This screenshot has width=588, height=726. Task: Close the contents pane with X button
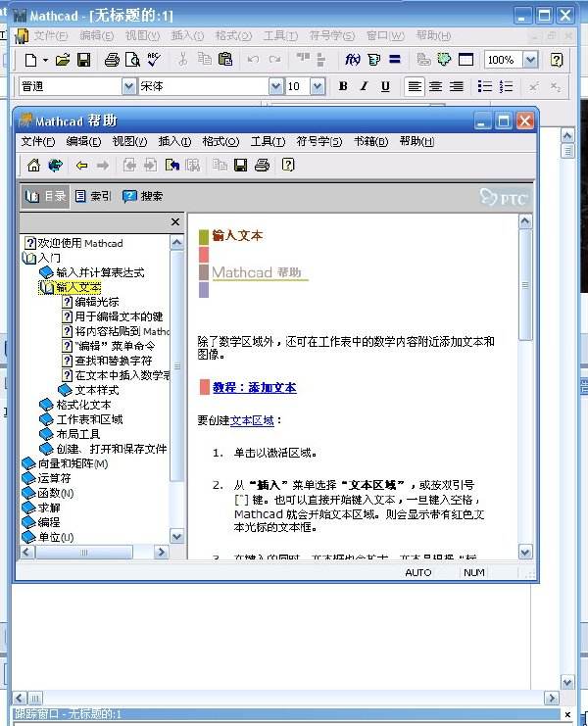(x=175, y=221)
